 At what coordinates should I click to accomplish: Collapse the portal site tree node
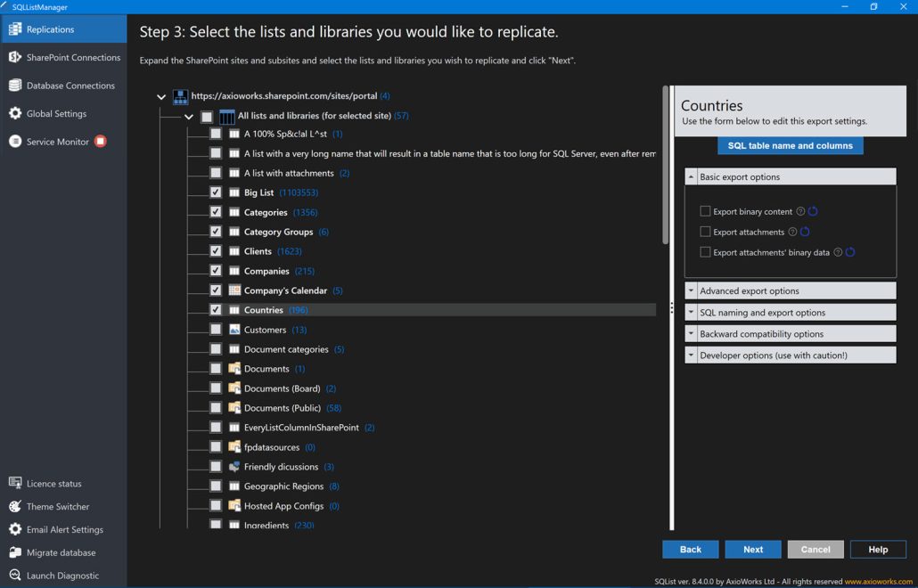pos(161,96)
